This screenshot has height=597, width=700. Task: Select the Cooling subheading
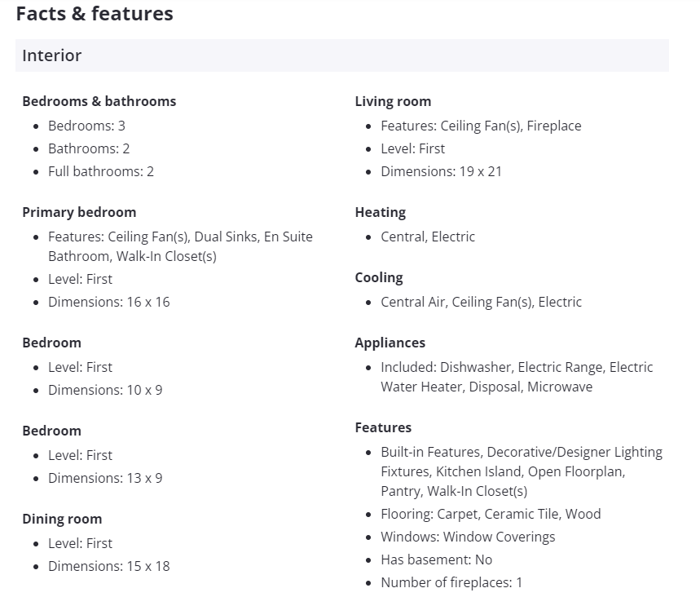point(379,277)
